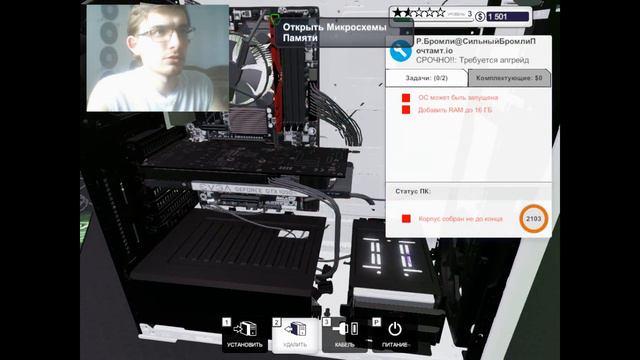Click the power supply unit in case
The width and height of the screenshot is (640, 360).
229,261
